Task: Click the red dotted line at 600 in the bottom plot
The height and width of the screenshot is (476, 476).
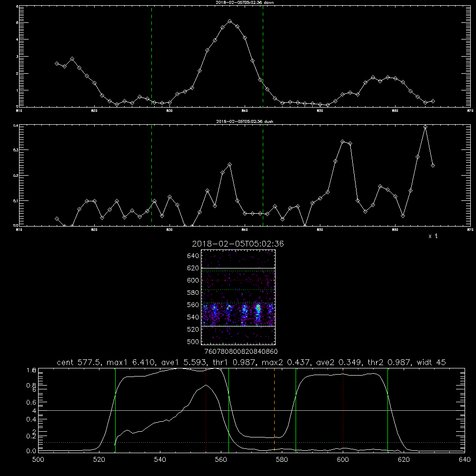Action: (x=343, y=410)
